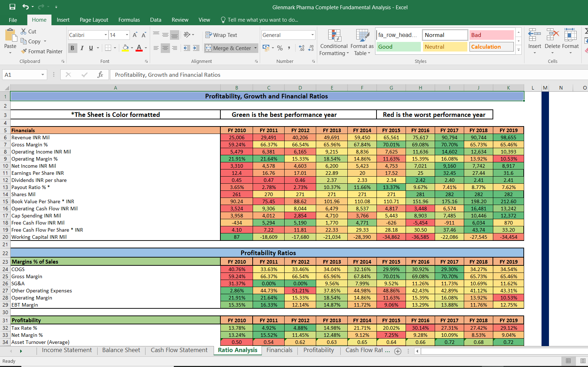588x367 pixels.
Task: Click the Increase Indent icon
Action: (196, 48)
